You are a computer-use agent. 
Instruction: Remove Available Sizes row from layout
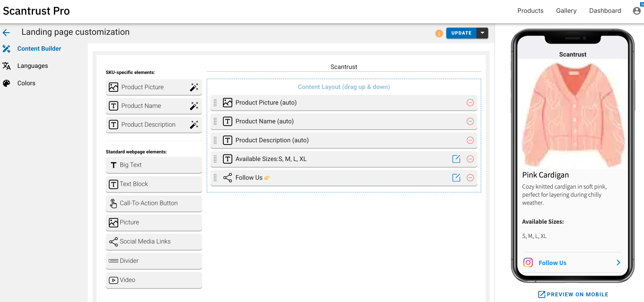coord(470,159)
